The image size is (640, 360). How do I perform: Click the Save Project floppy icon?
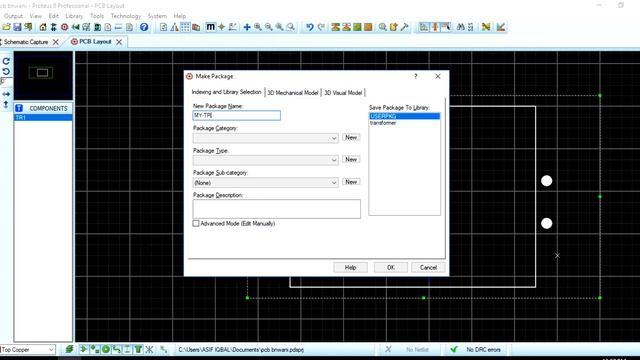[17, 27]
